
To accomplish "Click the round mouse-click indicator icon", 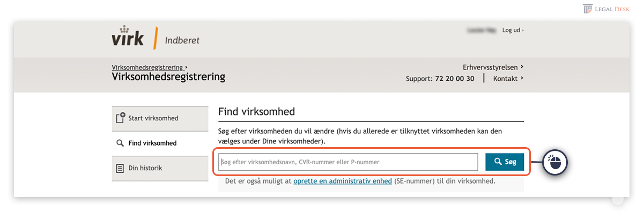I will pos(556,161).
